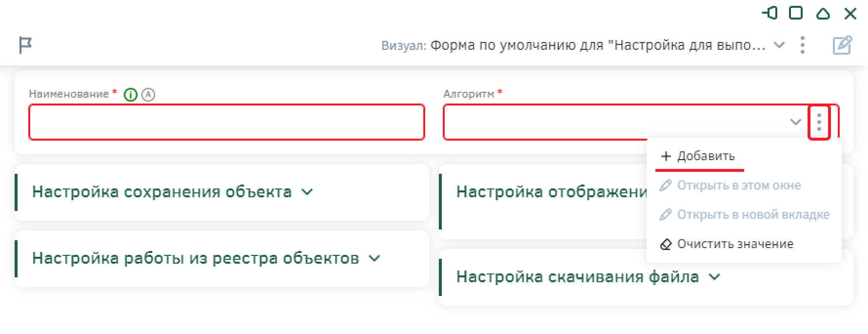The width and height of the screenshot is (868, 334).
Task: Choose Открыть в новой вкладке item
Action: [745, 215]
